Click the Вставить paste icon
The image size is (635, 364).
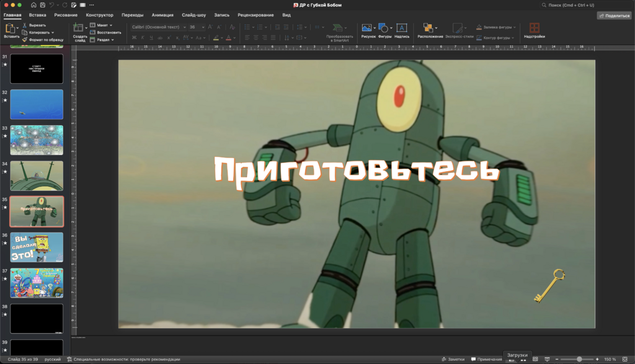(10, 28)
